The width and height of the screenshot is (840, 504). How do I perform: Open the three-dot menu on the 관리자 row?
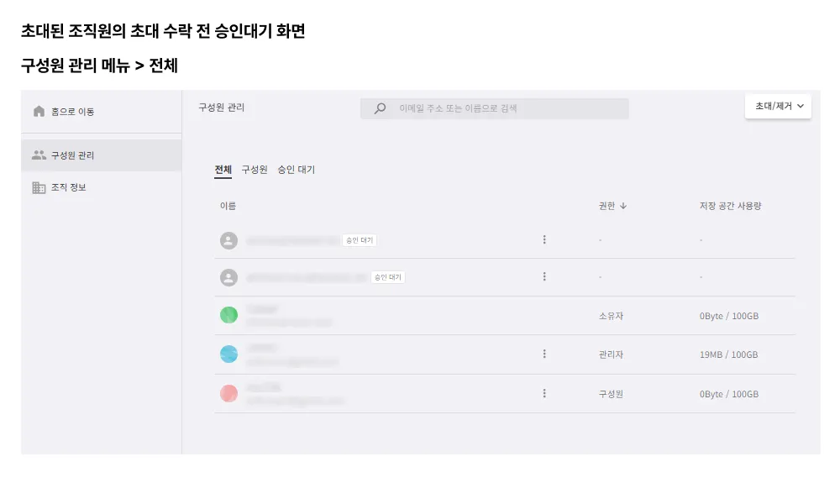pos(544,354)
